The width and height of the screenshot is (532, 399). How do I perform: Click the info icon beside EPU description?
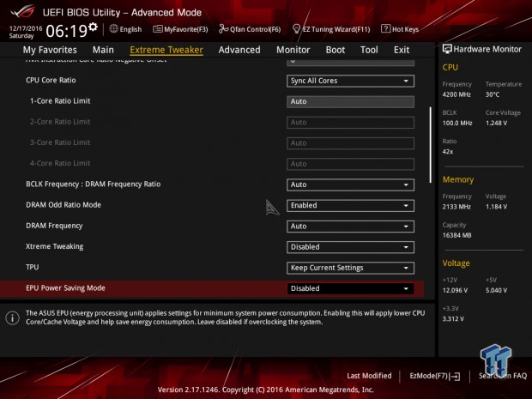pos(13,317)
